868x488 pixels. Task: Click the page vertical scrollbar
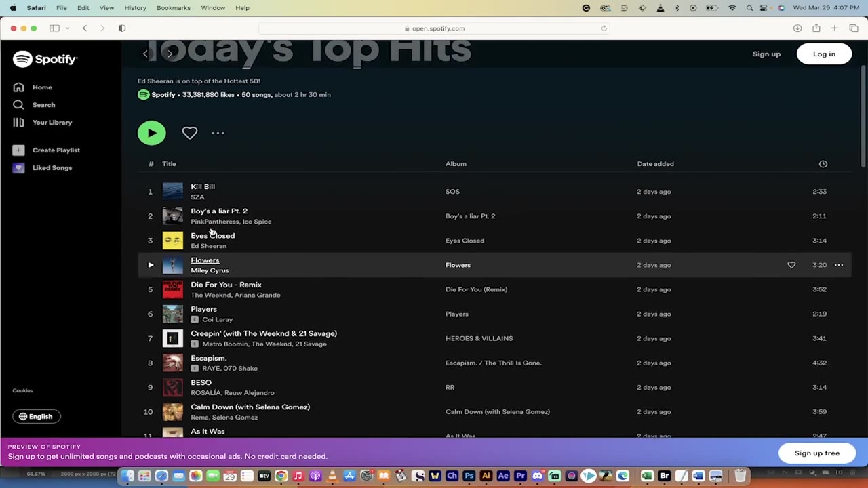pyautogui.click(x=863, y=115)
